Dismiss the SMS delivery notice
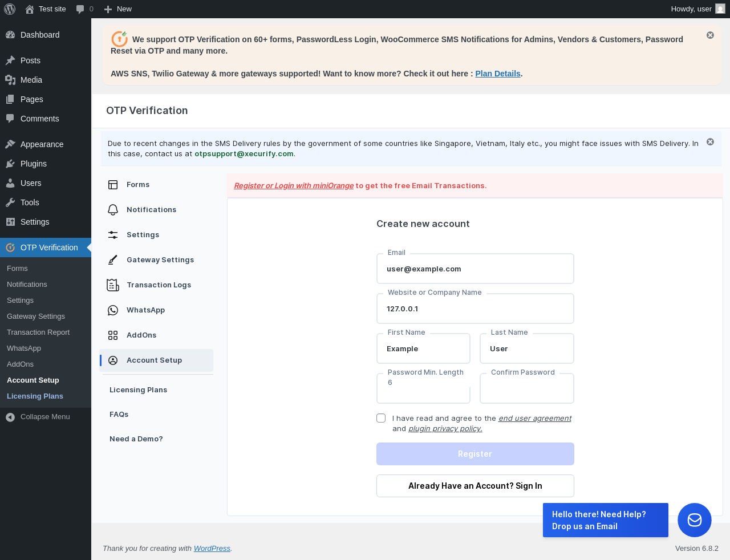 710,142
